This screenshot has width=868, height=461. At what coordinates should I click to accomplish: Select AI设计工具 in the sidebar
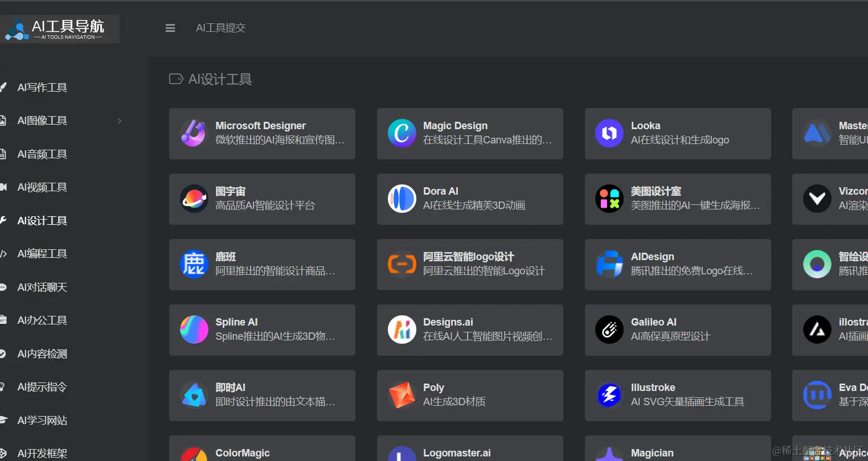pos(42,220)
